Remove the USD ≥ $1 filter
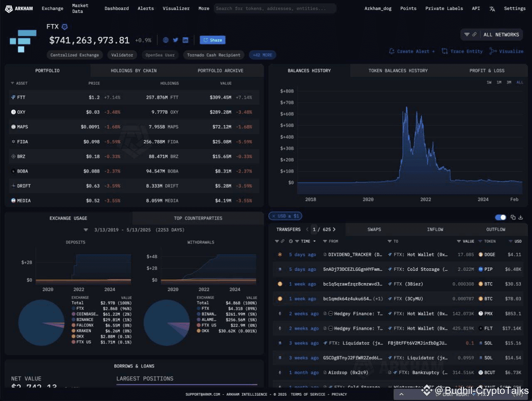 click(274, 216)
